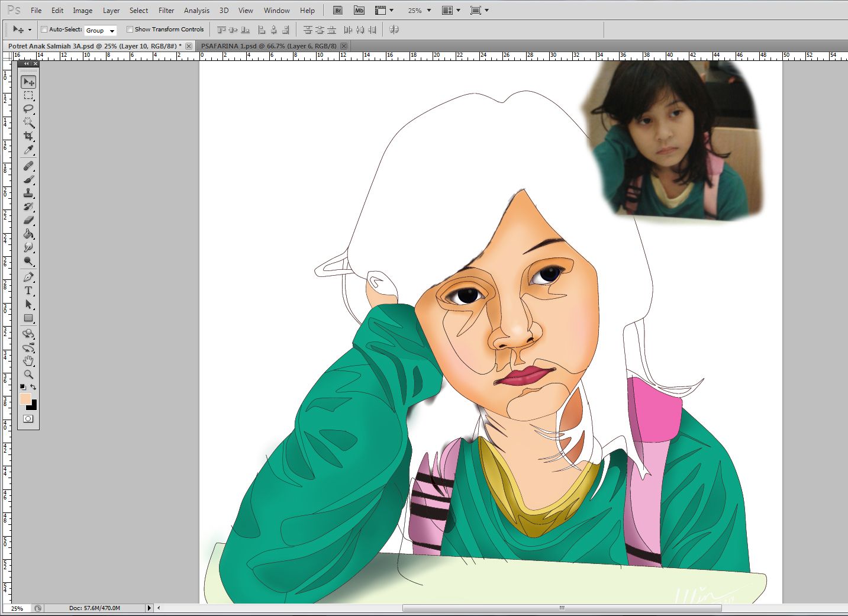Click the 25% zoom field in status bar

[x=17, y=608]
